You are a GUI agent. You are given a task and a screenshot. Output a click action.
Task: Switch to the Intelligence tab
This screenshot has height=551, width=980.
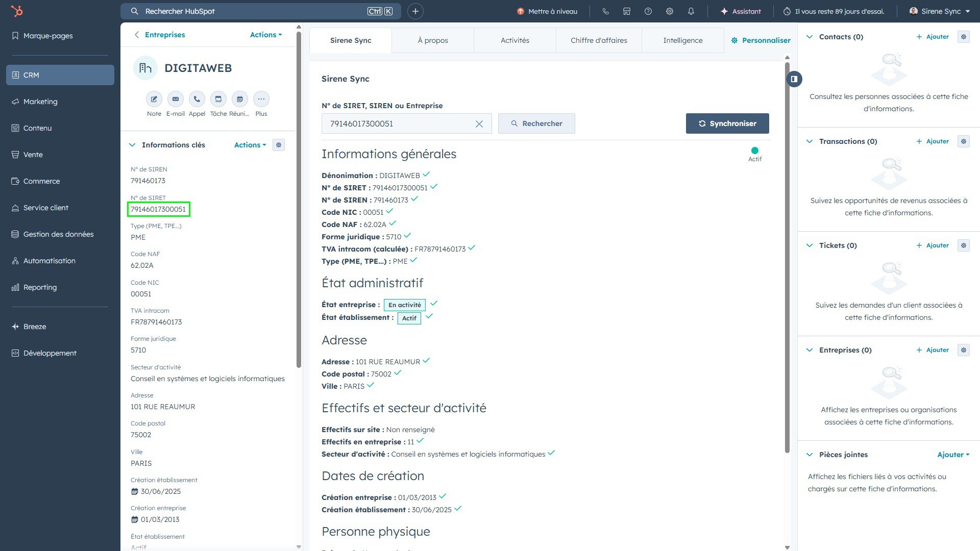click(x=682, y=40)
